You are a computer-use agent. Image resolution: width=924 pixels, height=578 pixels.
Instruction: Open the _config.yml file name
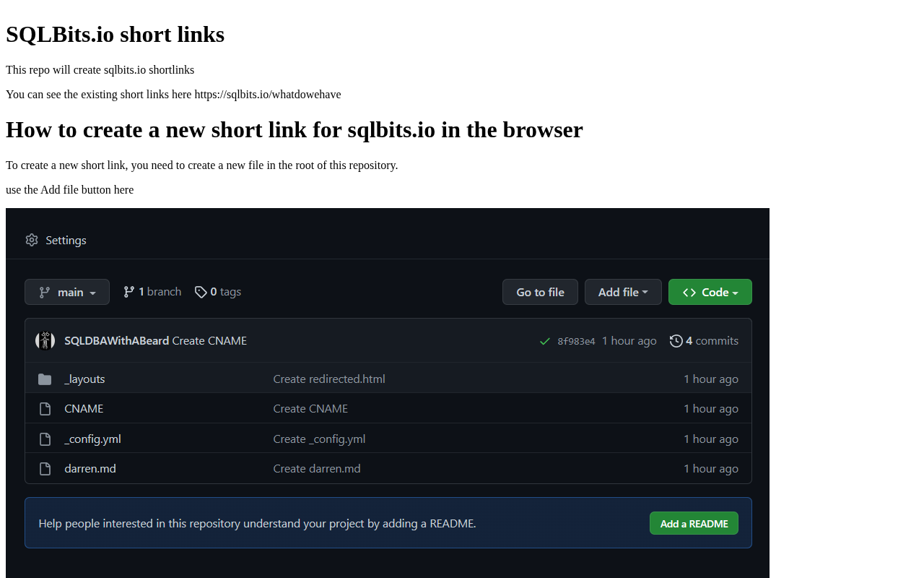click(92, 439)
